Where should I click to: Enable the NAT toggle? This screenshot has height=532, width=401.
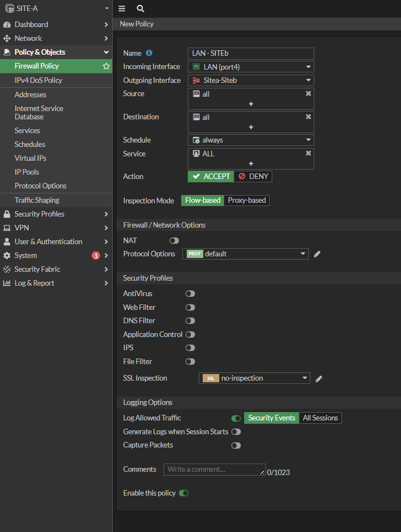[x=174, y=241]
